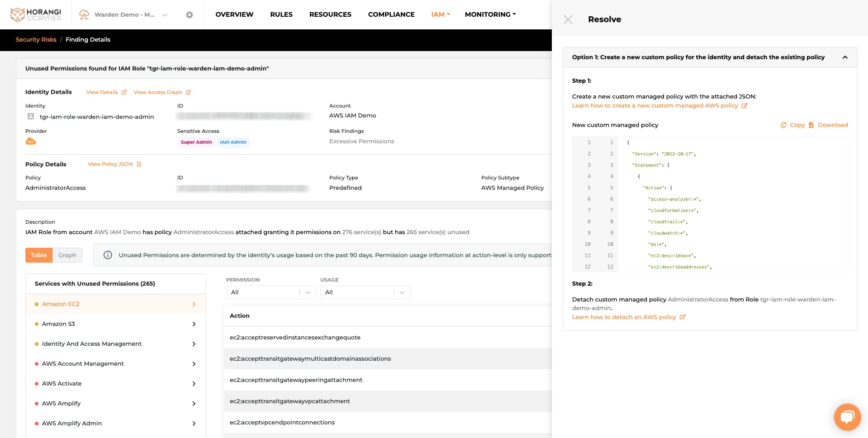Open external link icon next to View Access Graph
868x438 pixels.
tap(188, 92)
